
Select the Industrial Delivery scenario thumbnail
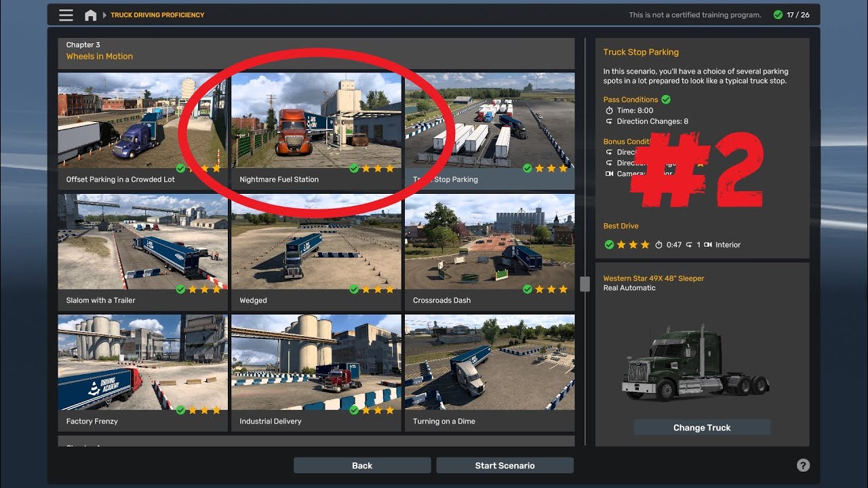[x=316, y=363]
